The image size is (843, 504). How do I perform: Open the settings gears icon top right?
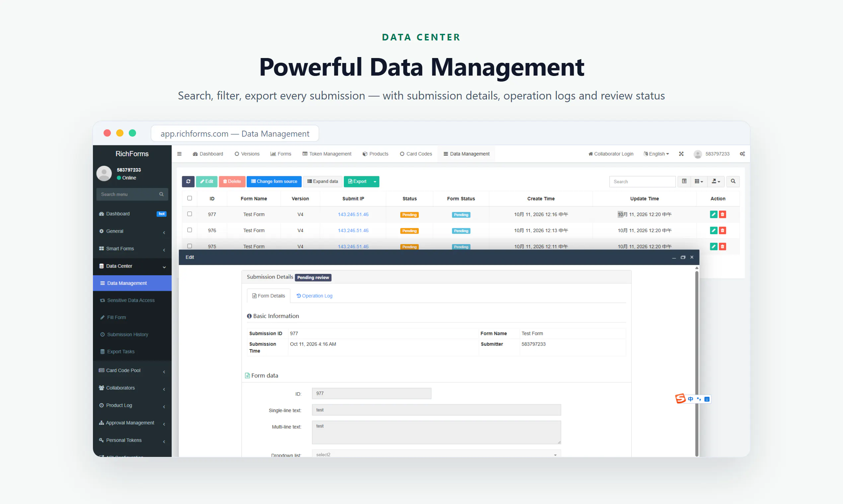742,154
